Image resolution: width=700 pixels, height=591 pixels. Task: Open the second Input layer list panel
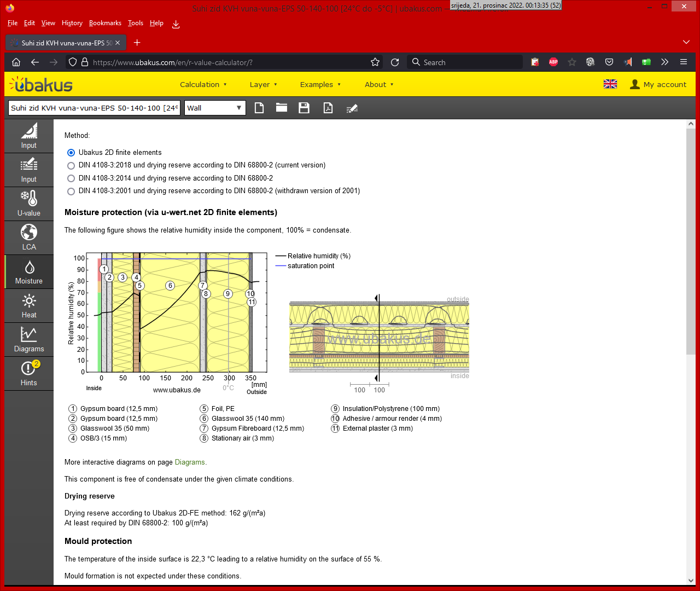point(29,170)
